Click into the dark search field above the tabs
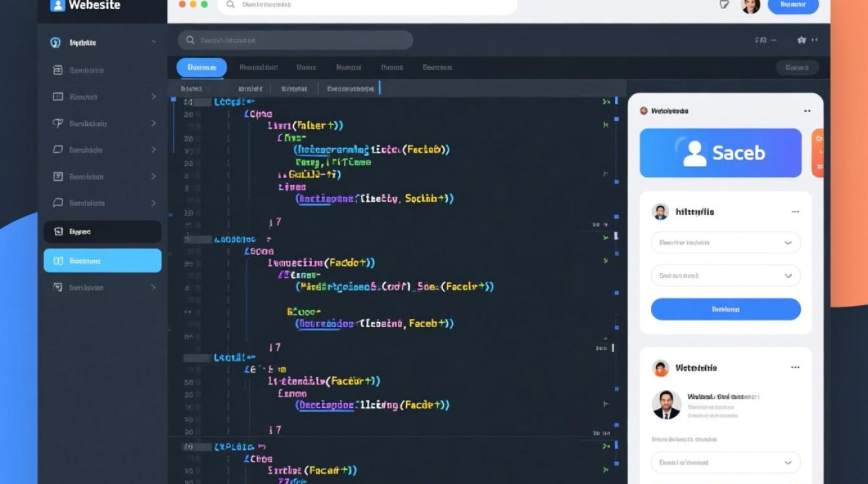 pos(296,40)
